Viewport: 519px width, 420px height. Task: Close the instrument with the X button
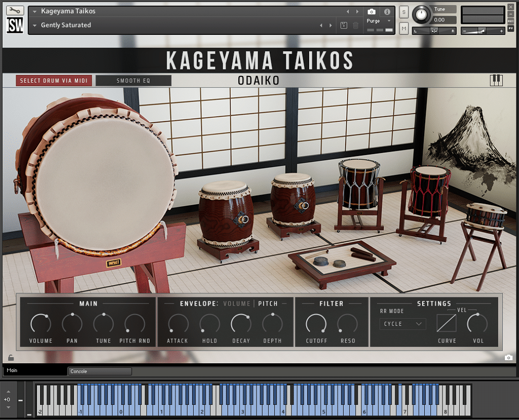(511, 7)
